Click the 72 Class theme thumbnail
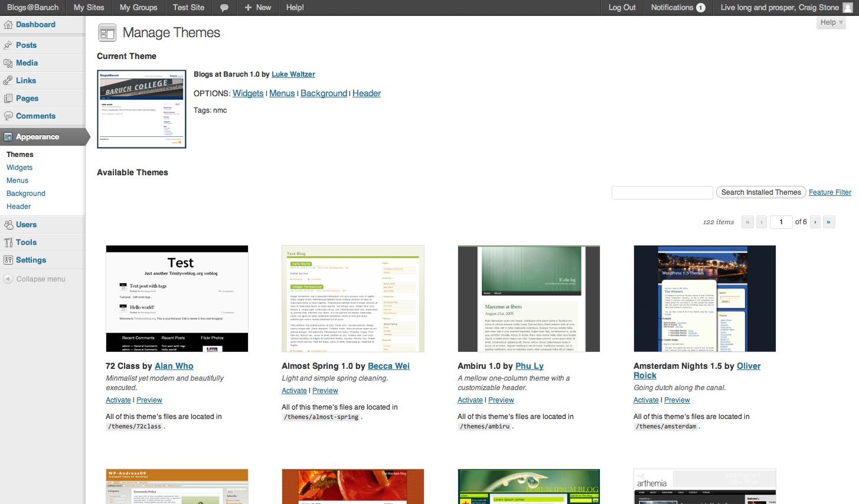Image resolution: width=859 pixels, height=504 pixels. pos(177,299)
